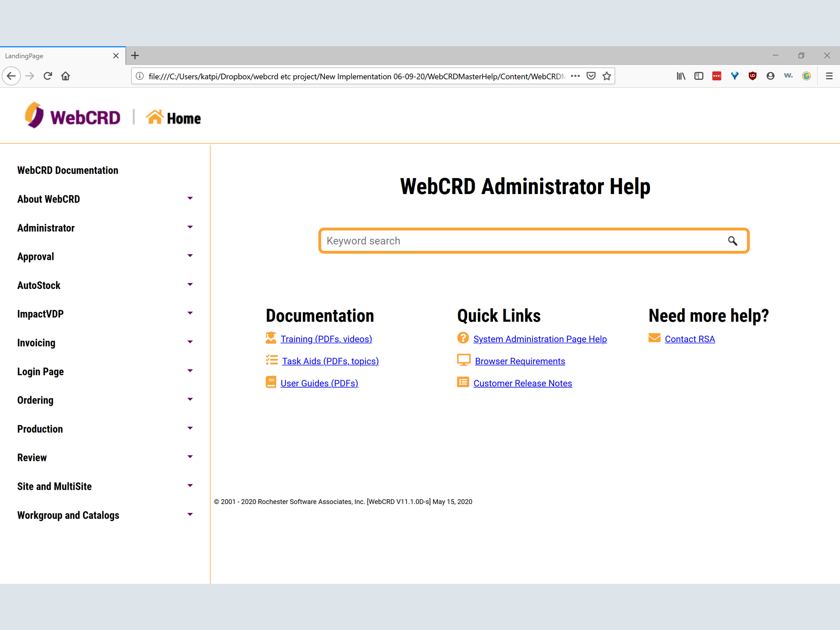Viewport: 840px width, 630px height.
Task: Click the search magnifier icon
Action: pyautogui.click(x=732, y=241)
